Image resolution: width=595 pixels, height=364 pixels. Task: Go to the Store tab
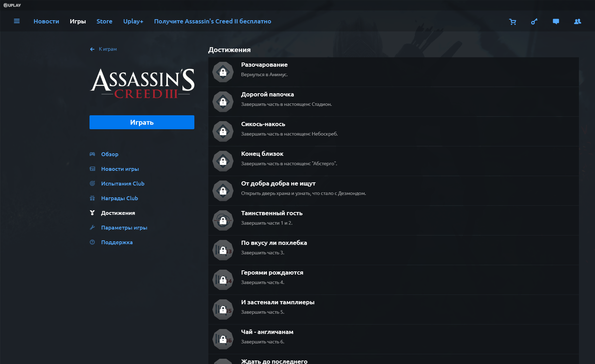[x=104, y=21]
